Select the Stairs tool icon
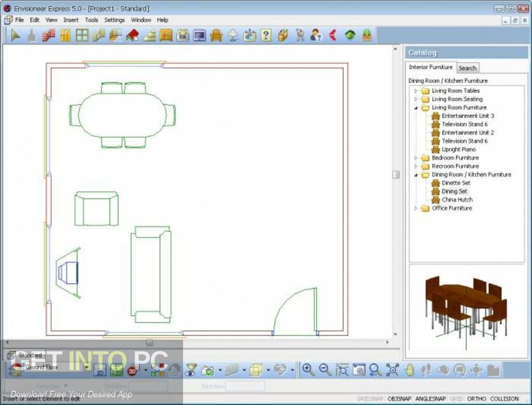 [149, 35]
